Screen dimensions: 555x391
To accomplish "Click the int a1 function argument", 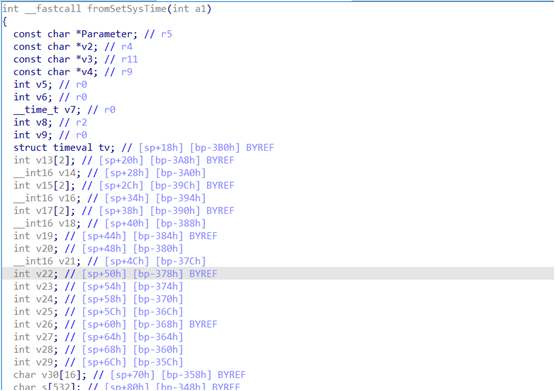I will point(189,8).
